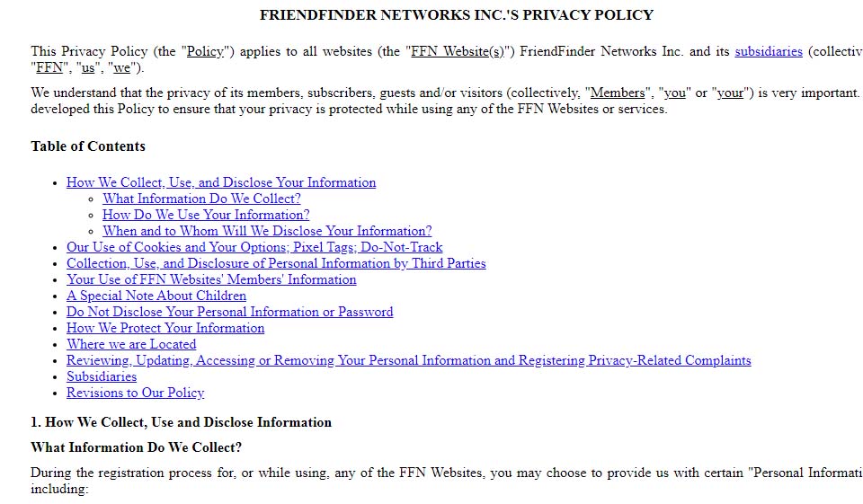Open the How We Collect, Use, and Disclose link
This screenshot has height=504, width=863.
point(221,182)
